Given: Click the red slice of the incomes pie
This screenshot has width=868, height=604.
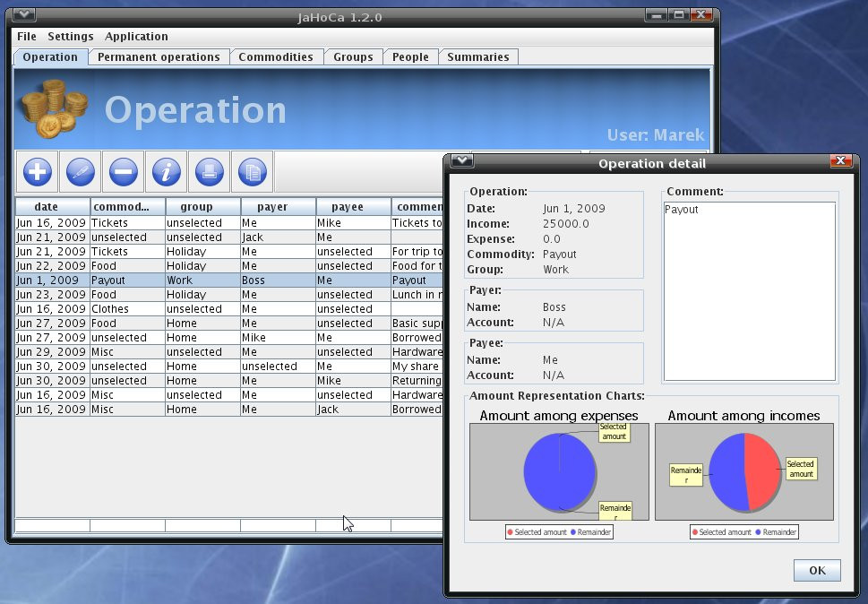Looking at the screenshot, I should (x=764, y=470).
